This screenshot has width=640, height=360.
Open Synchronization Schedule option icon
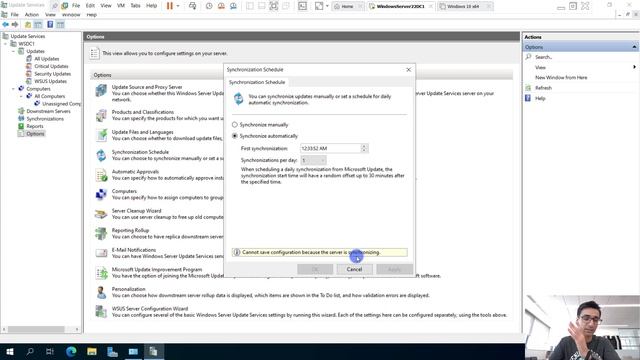click(101, 155)
